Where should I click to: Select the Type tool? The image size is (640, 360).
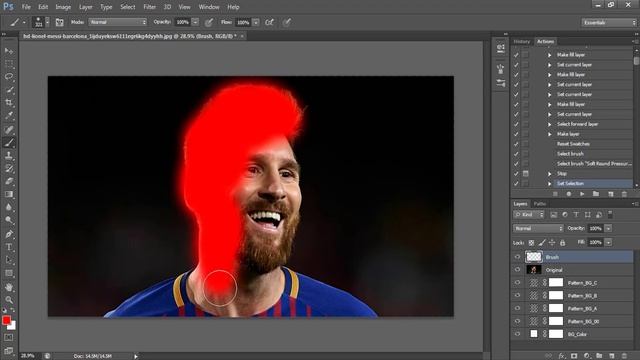point(9,247)
